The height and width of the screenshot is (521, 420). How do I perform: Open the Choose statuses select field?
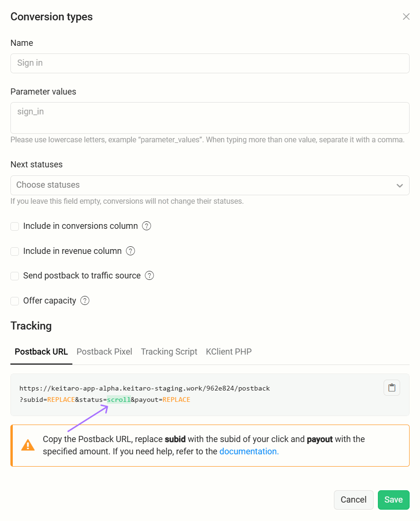coord(210,185)
